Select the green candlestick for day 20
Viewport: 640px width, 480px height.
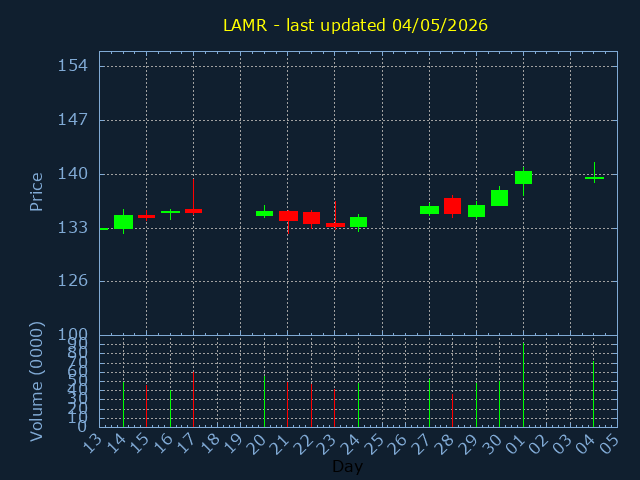tap(264, 213)
